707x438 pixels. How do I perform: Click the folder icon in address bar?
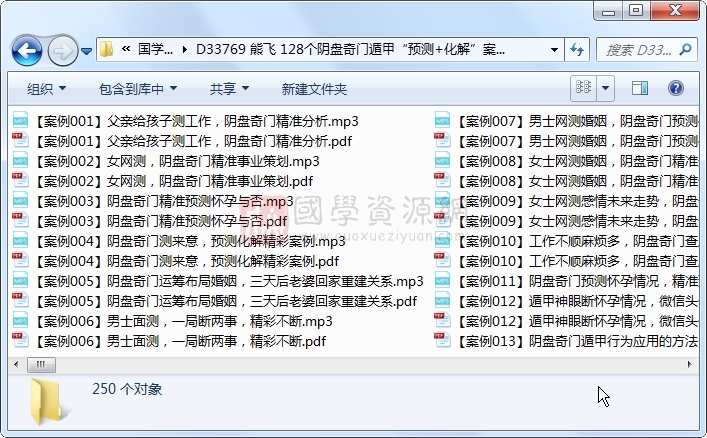[107, 49]
